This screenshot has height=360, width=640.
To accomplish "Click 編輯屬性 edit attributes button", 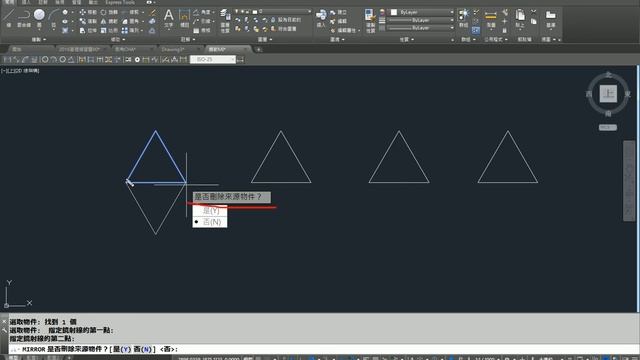I will [x=344, y=30].
